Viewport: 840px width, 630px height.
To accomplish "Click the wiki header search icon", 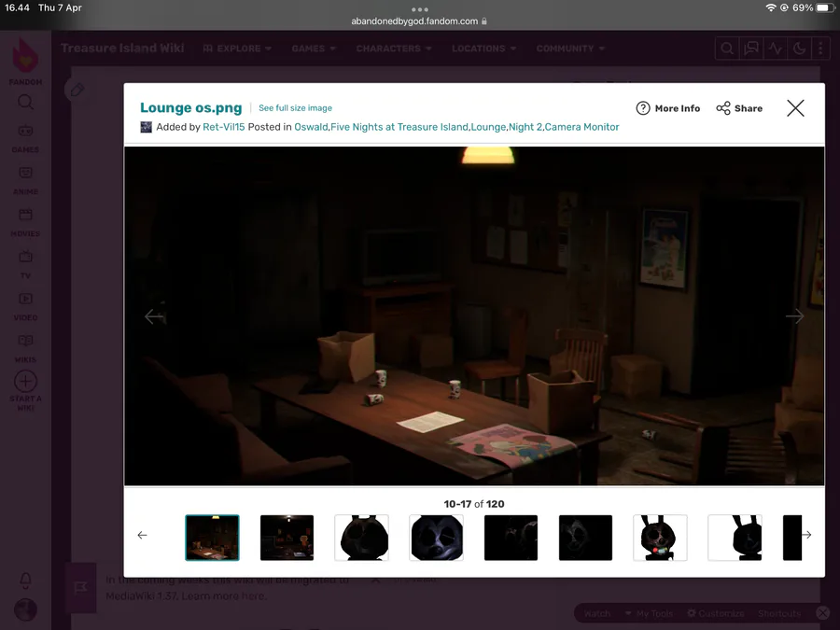I will [727, 49].
